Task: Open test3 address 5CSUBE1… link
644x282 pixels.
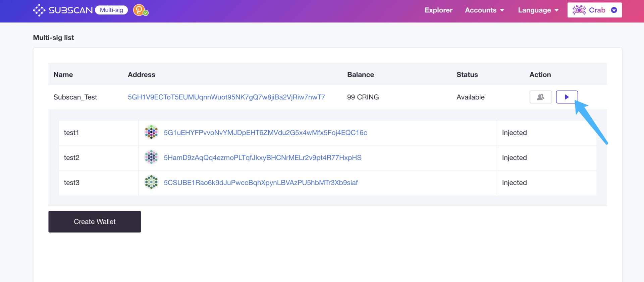Action: click(x=261, y=183)
